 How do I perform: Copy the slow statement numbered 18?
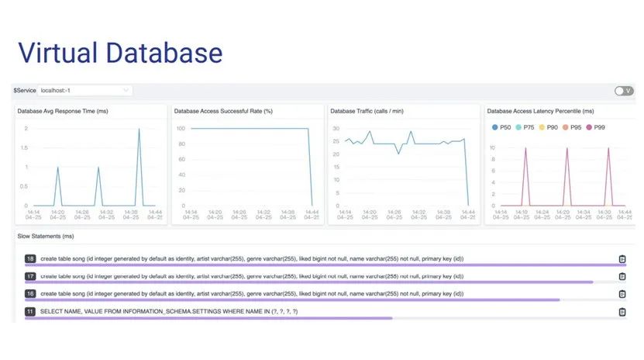[622, 259]
